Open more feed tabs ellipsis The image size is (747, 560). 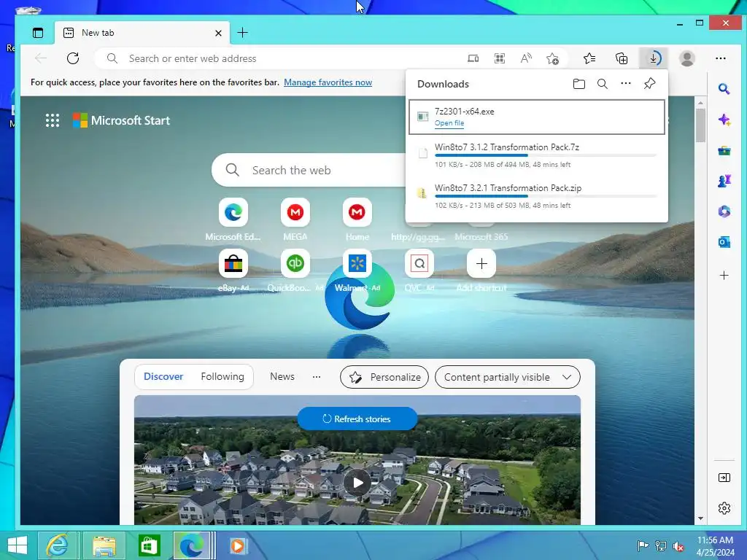tap(317, 377)
